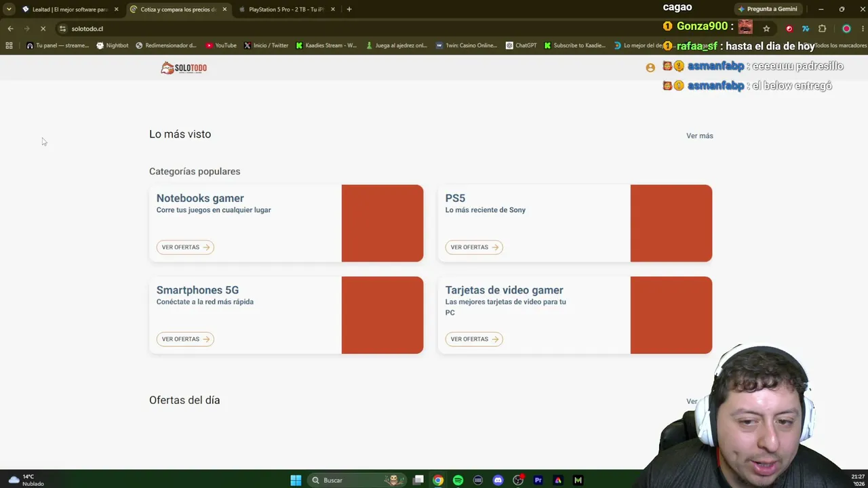Click the Categorías populares heading
Viewport: 868px width, 488px height.
tap(195, 171)
